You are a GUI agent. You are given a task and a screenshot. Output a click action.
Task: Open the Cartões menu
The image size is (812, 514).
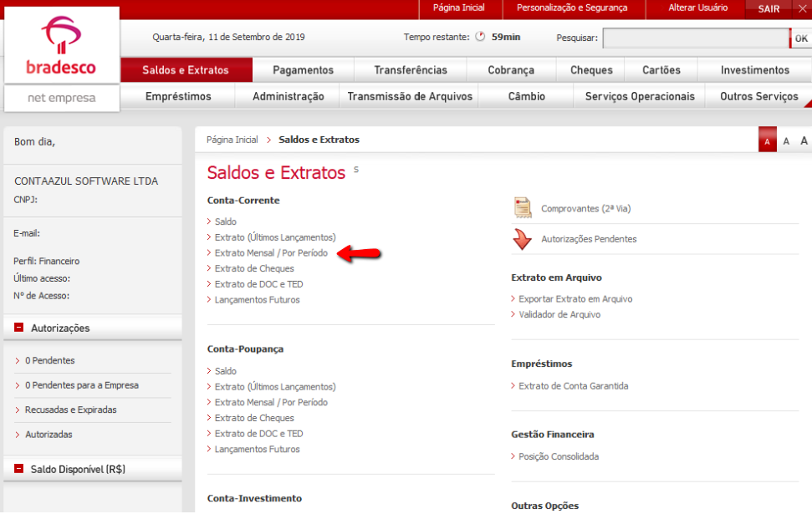661,70
